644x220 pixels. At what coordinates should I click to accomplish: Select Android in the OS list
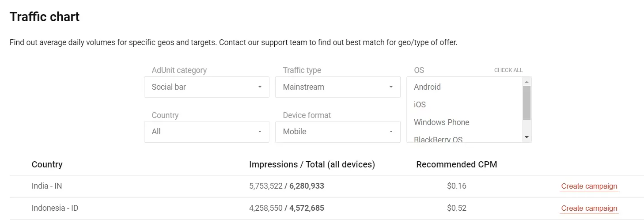[x=427, y=87]
